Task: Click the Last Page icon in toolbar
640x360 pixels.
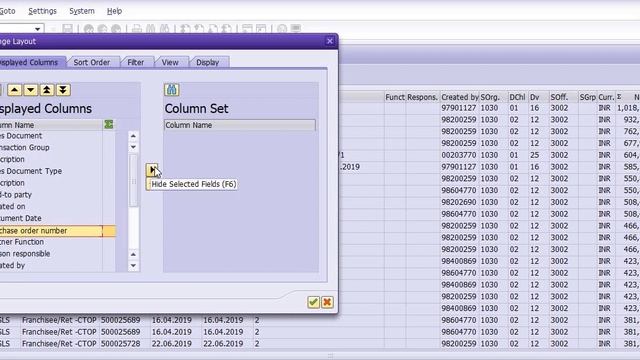Action: [227, 29]
